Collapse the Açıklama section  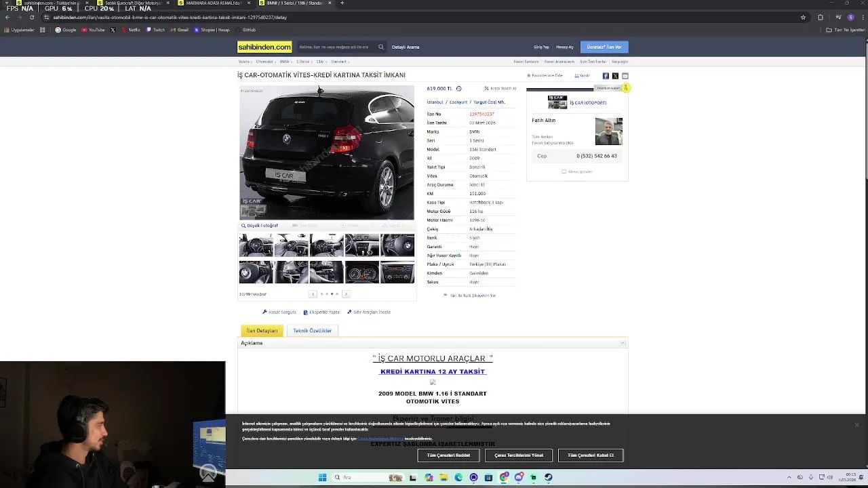click(x=623, y=343)
